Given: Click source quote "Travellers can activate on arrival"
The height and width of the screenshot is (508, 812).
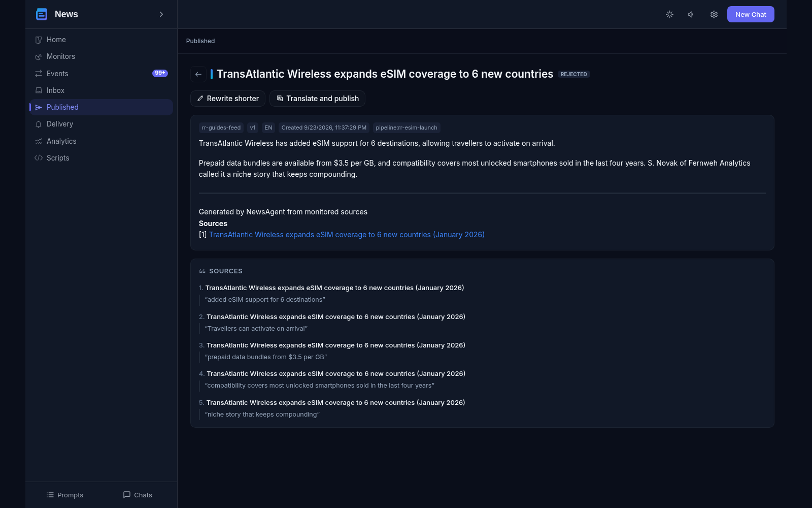Looking at the screenshot, I should pyautogui.click(x=256, y=329).
